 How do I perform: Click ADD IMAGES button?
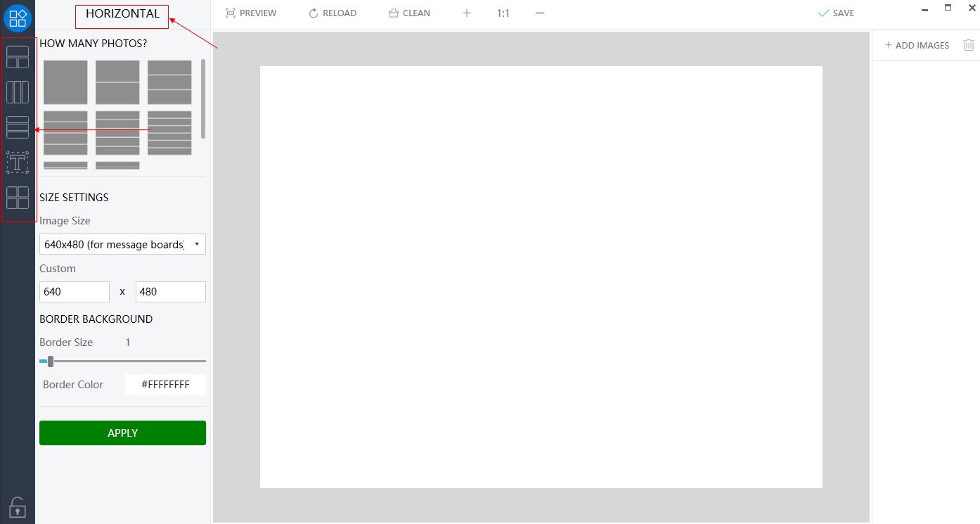click(x=917, y=45)
